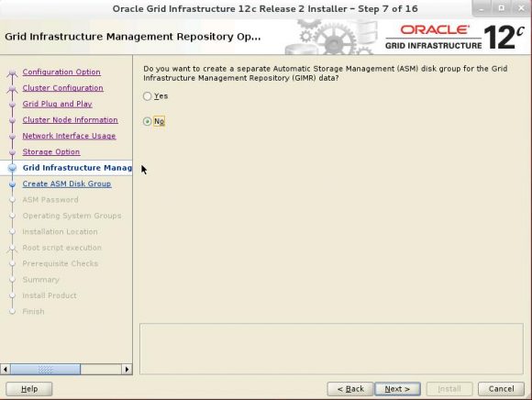Screen dimensions: 532x400
Task: Select the Yes radio button
Action: 147,96
